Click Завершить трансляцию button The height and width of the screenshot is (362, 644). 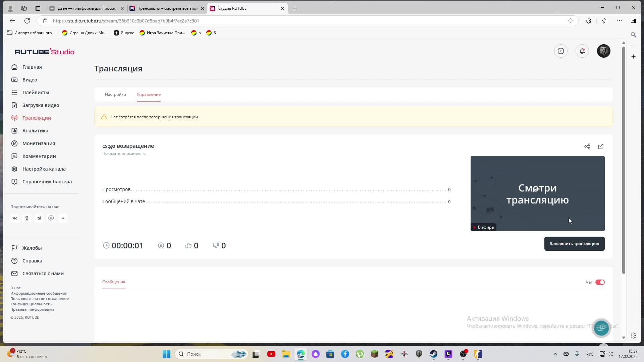pyautogui.click(x=574, y=244)
